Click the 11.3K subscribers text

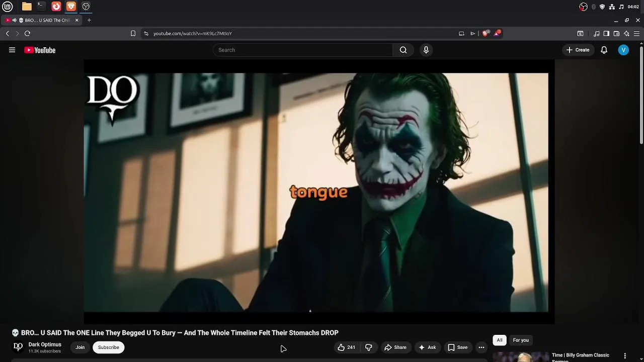coord(45,351)
